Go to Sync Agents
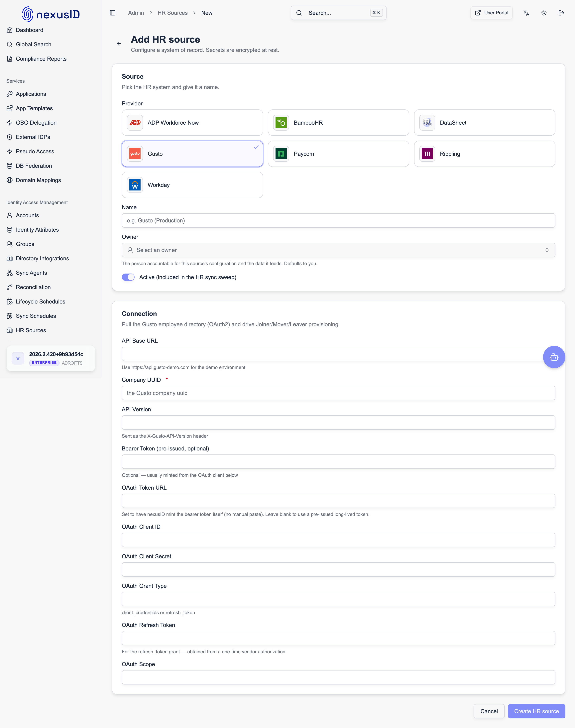The height and width of the screenshot is (728, 575). pyautogui.click(x=31, y=273)
